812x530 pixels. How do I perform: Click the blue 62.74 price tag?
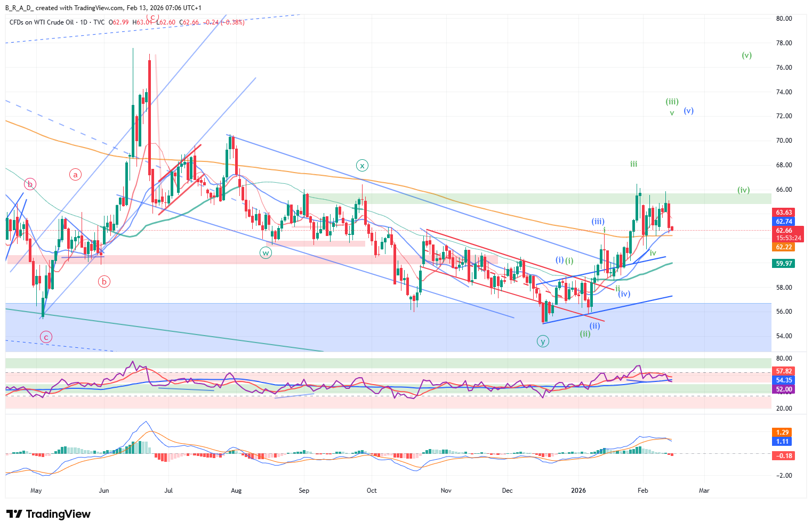click(784, 222)
